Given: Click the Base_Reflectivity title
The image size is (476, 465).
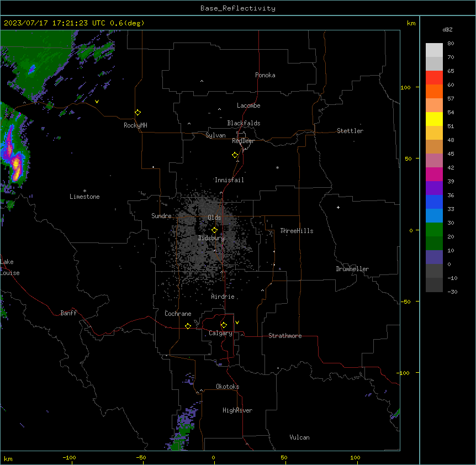Looking at the screenshot, I should (238, 8).
